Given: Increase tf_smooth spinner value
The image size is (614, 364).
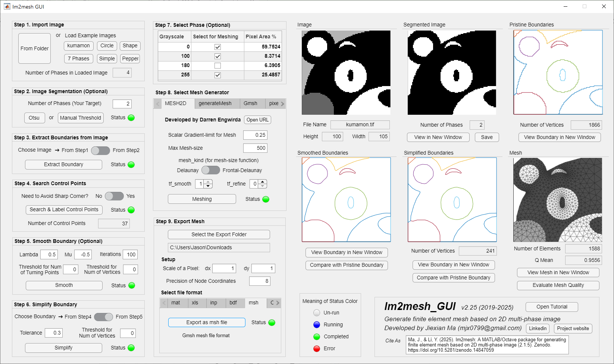Looking at the screenshot, I should click(209, 182).
